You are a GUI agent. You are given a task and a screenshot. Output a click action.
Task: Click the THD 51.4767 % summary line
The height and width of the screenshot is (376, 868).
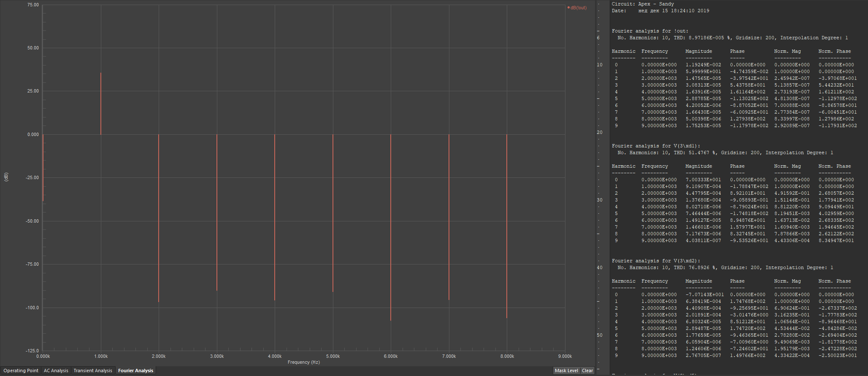725,153
